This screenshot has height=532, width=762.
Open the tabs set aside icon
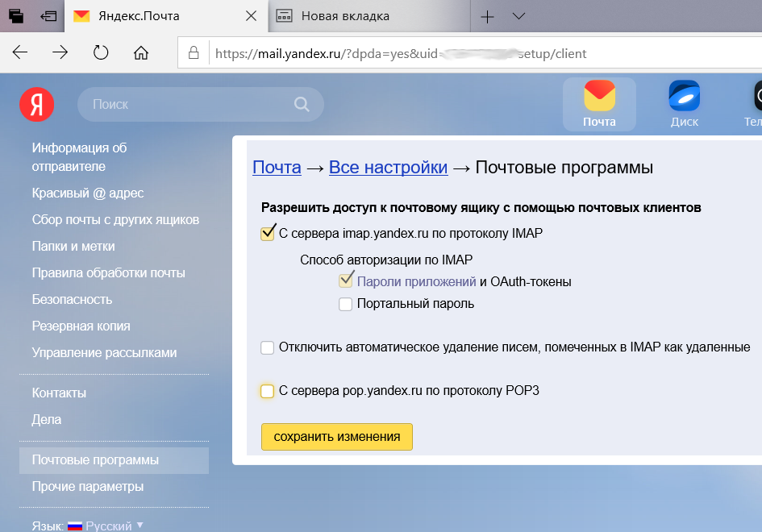(16, 16)
